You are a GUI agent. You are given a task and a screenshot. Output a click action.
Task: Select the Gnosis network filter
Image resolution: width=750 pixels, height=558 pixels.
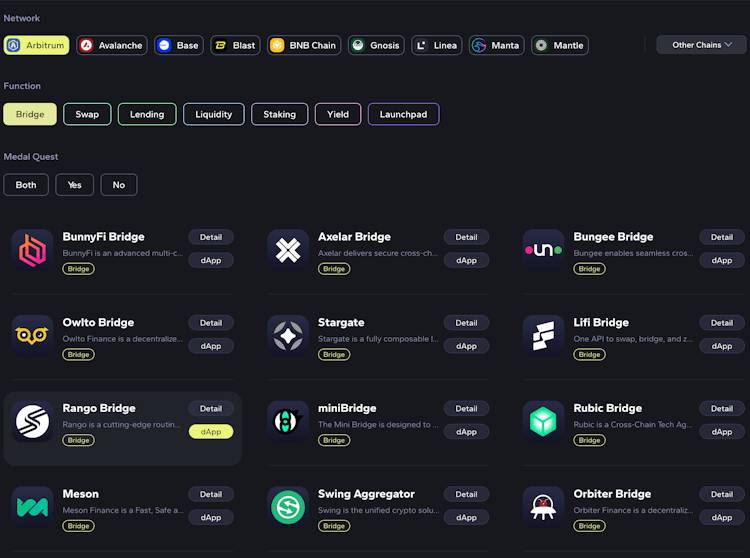tap(376, 45)
